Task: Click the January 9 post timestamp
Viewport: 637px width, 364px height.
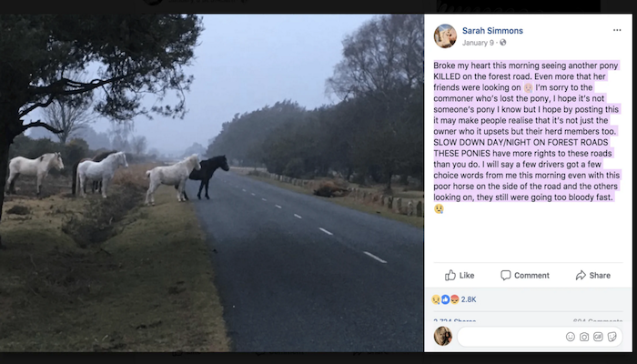Action: pyautogui.click(x=478, y=43)
